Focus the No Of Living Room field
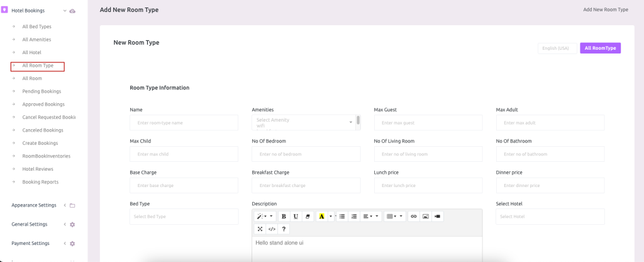The width and height of the screenshot is (644, 262). point(428,154)
